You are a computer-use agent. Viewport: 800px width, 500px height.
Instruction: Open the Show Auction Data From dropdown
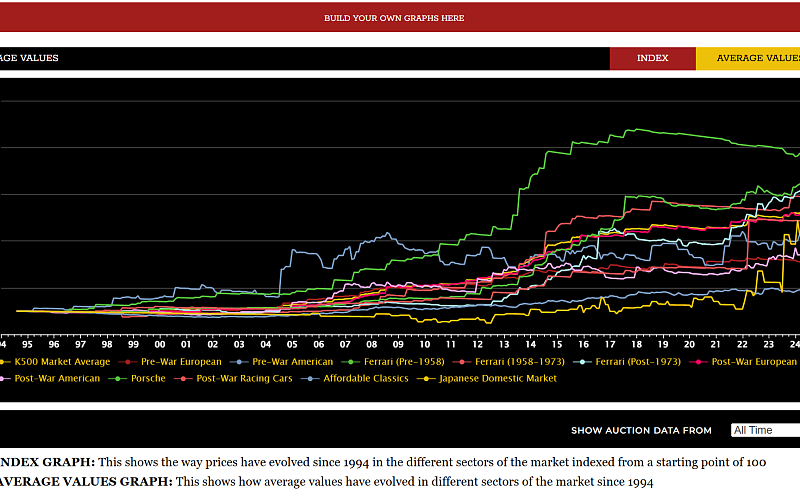click(x=765, y=430)
